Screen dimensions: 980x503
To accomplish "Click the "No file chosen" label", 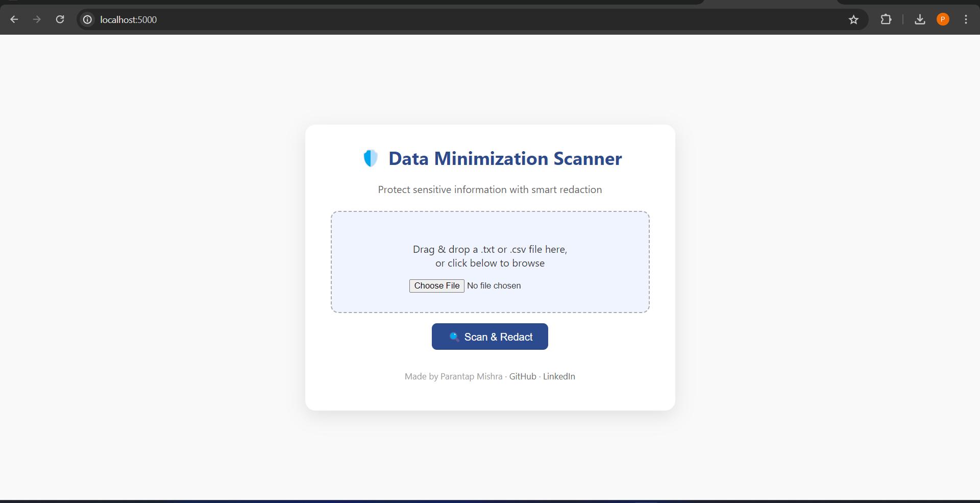I will pos(494,286).
